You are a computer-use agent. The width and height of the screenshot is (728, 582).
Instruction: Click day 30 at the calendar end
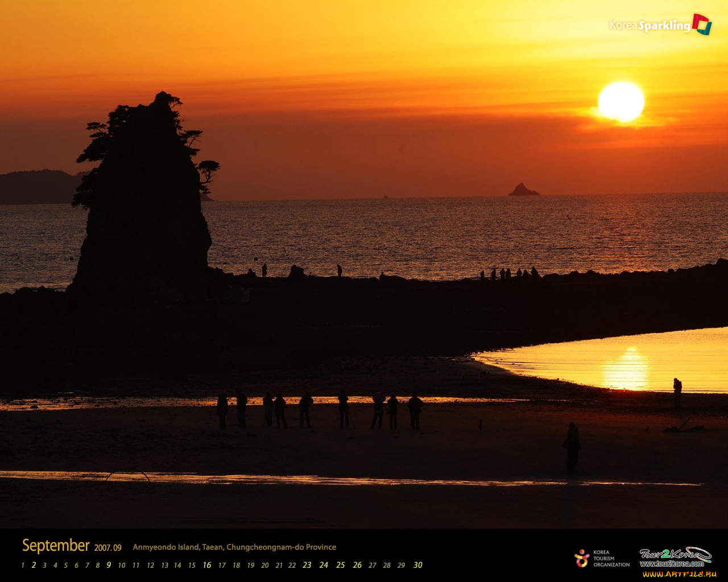point(417,565)
